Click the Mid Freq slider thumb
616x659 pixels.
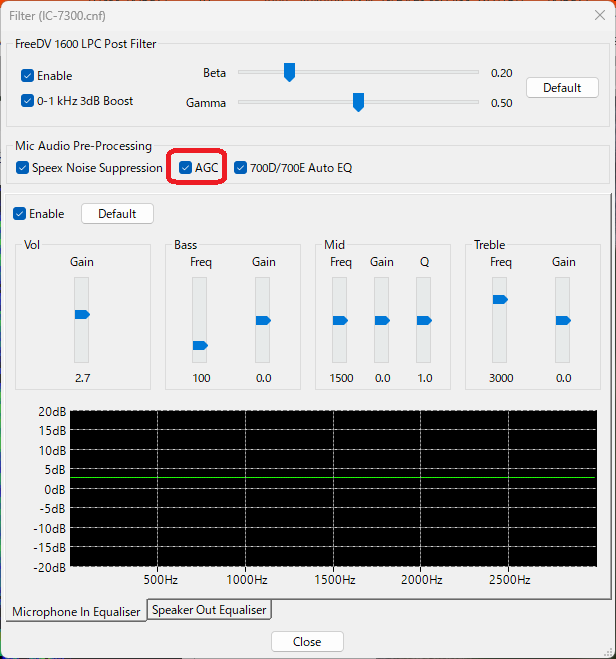[340, 321]
